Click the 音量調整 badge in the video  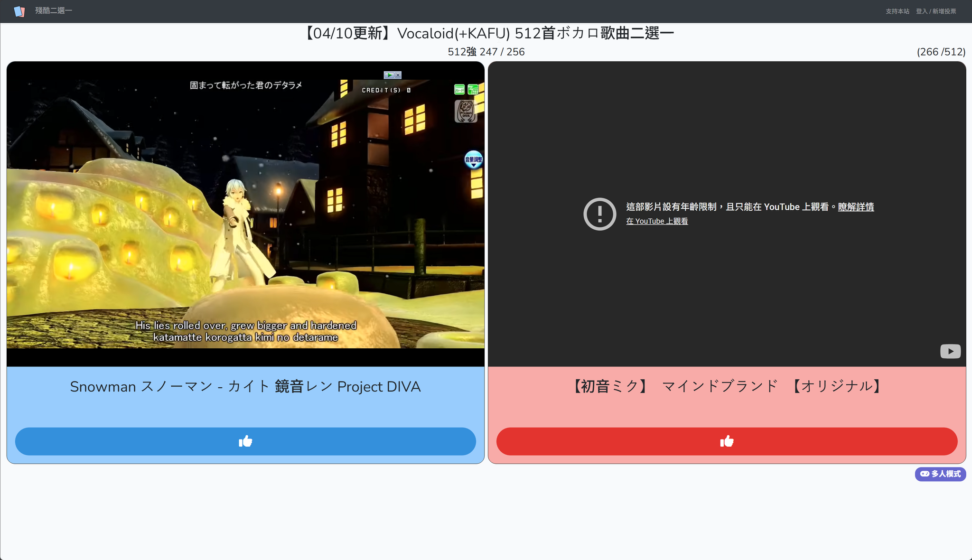[x=473, y=159]
